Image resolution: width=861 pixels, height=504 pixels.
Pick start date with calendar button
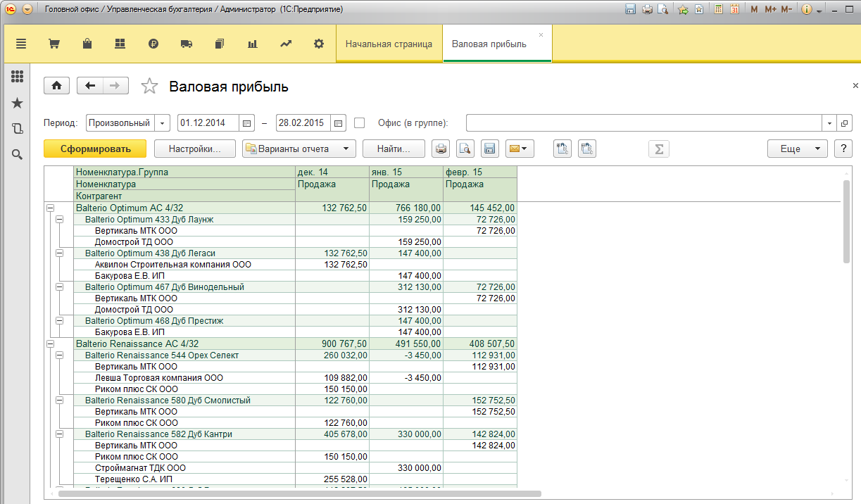coord(247,122)
